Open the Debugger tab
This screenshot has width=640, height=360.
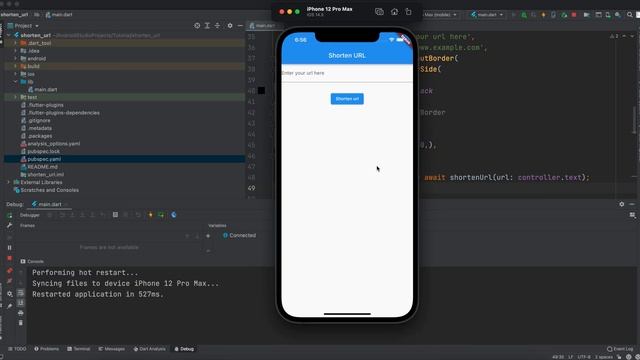pos(30,215)
